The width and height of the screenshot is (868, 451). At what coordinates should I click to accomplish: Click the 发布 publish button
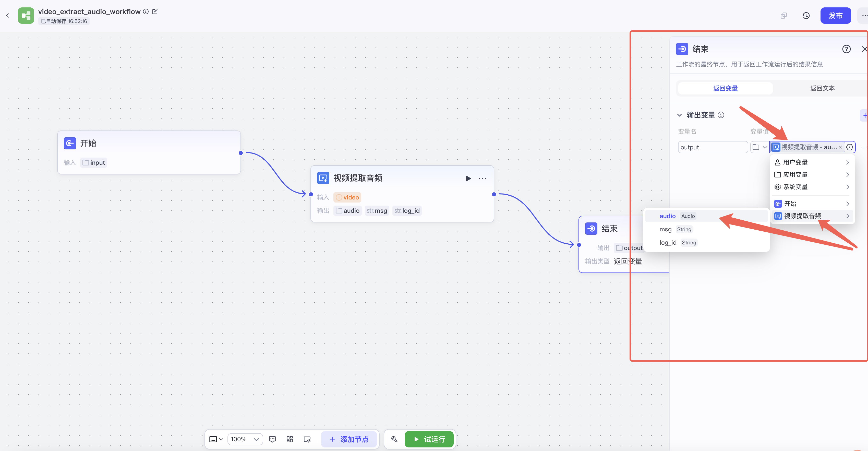click(x=836, y=16)
